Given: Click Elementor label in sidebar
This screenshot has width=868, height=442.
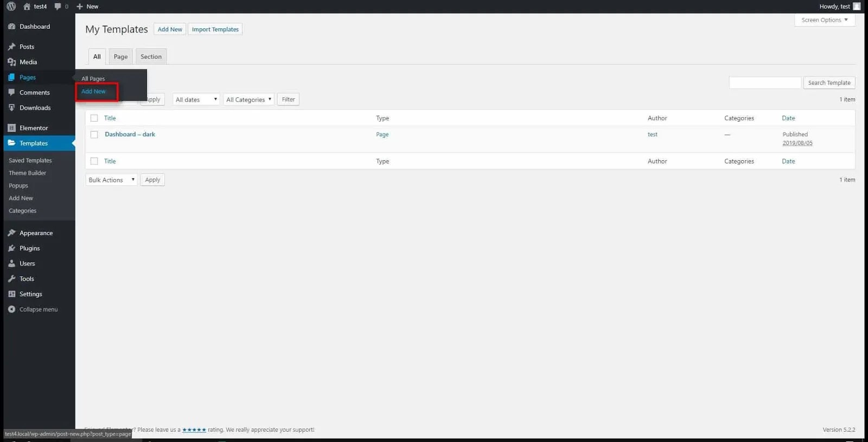Looking at the screenshot, I should 34,128.
